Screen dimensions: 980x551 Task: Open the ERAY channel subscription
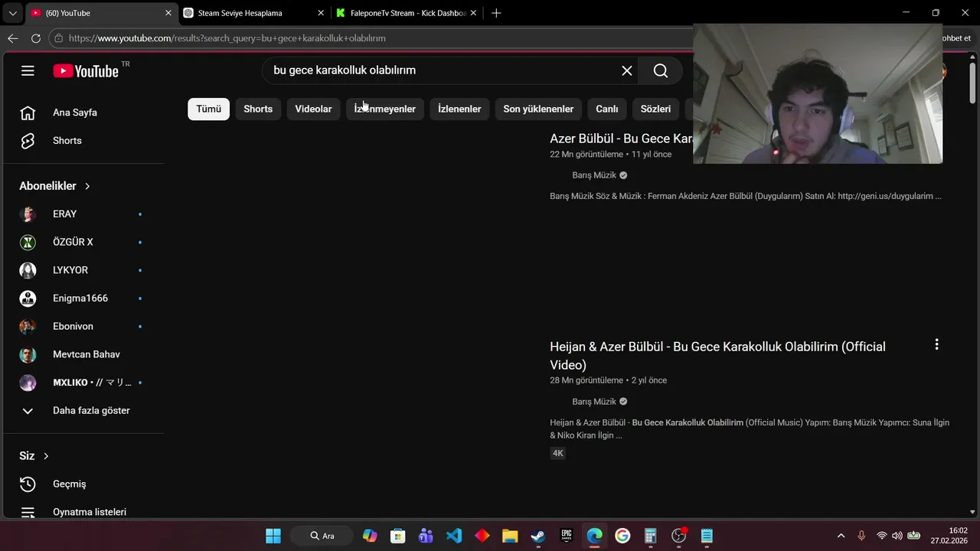pyautogui.click(x=84, y=214)
